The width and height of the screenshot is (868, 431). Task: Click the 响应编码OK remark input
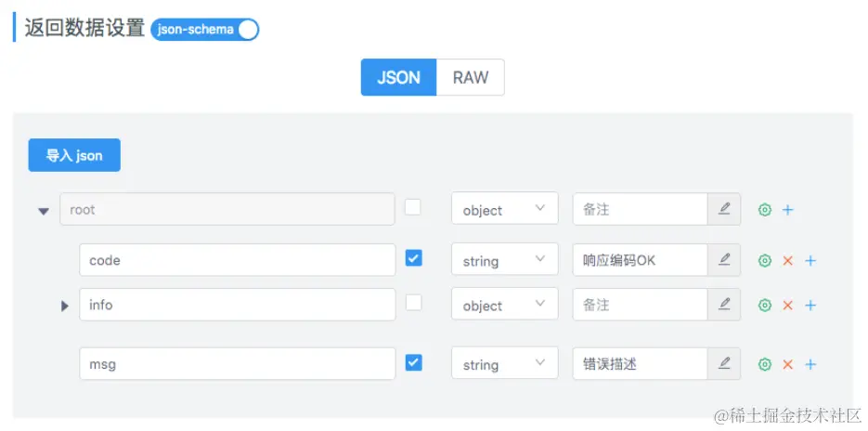pos(641,260)
